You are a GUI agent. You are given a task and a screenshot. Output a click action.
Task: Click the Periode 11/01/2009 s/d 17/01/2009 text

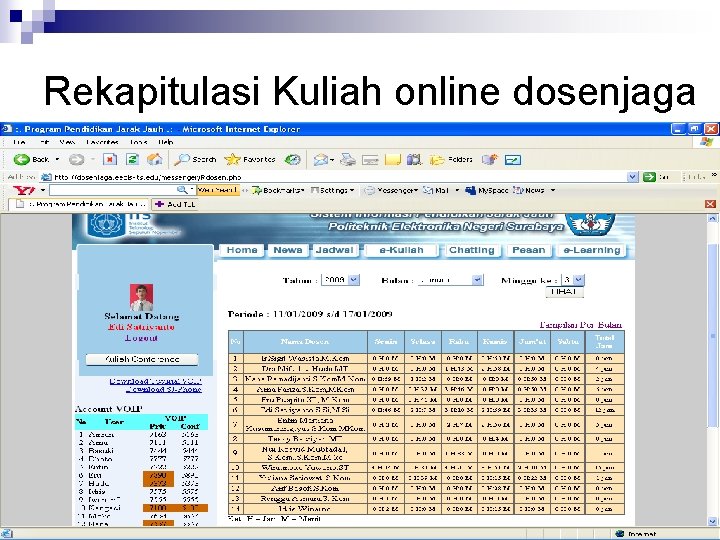click(x=310, y=314)
